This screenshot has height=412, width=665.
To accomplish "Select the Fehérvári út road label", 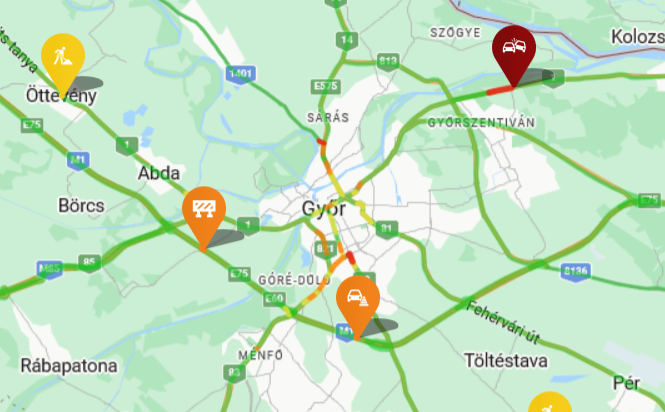I will [x=503, y=322].
